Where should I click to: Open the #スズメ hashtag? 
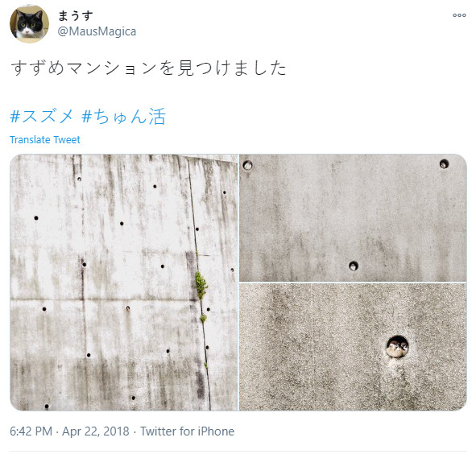(x=42, y=116)
